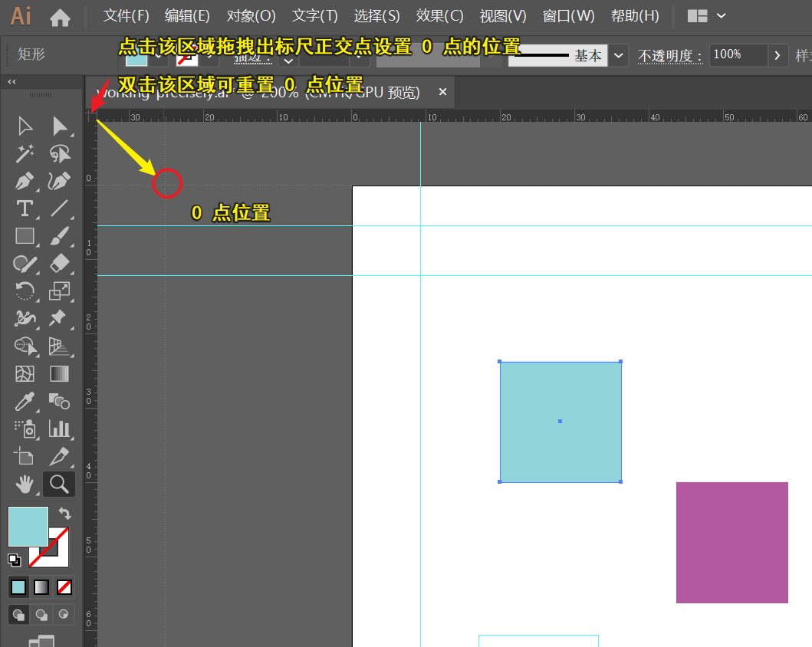Activate the Type tool
Viewport: 812px width, 647px height.
[x=25, y=209]
